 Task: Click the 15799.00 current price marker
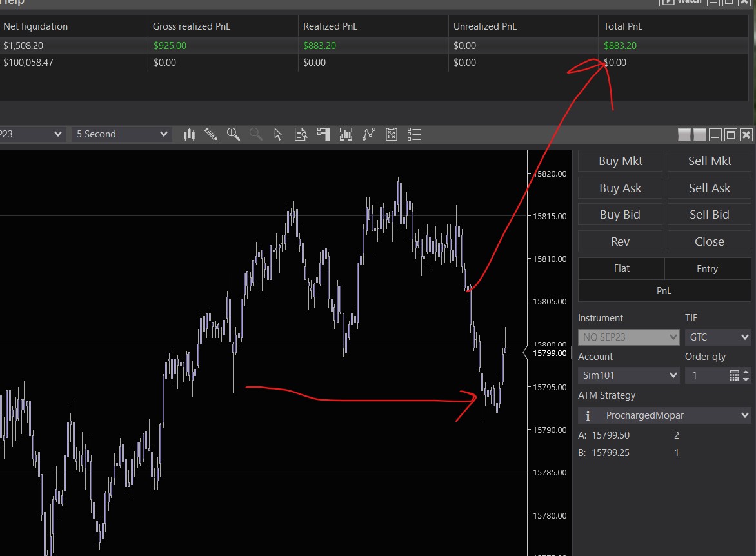click(x=547, y=353)
